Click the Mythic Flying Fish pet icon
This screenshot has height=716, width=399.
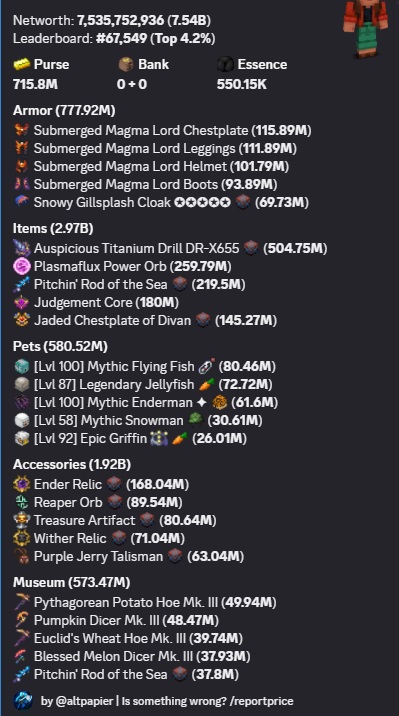[x=21, y=366]
